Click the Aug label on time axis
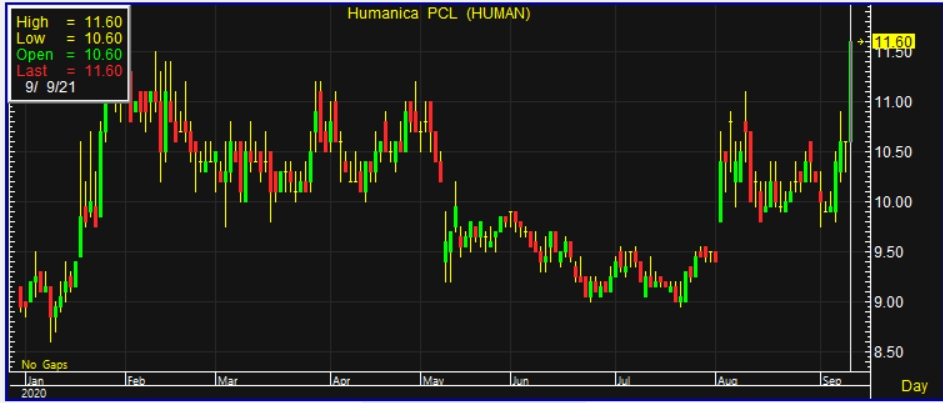 coord(727,380)
